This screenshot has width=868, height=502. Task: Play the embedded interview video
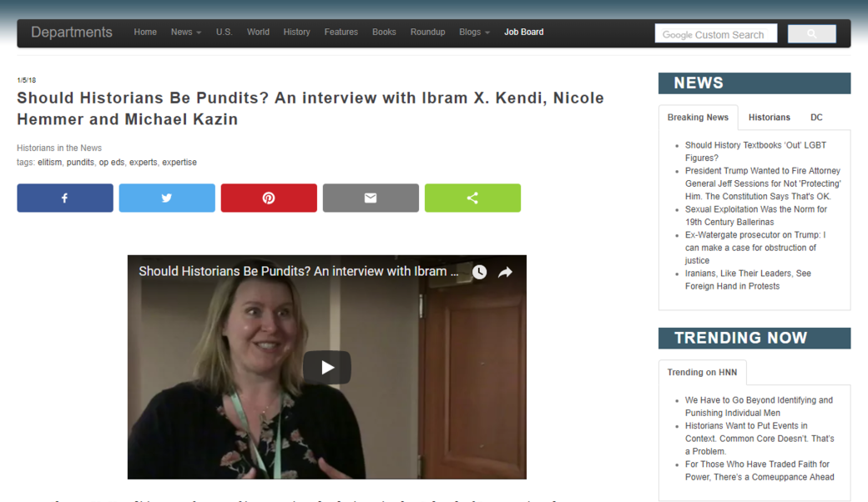click(x=326, y=368)
